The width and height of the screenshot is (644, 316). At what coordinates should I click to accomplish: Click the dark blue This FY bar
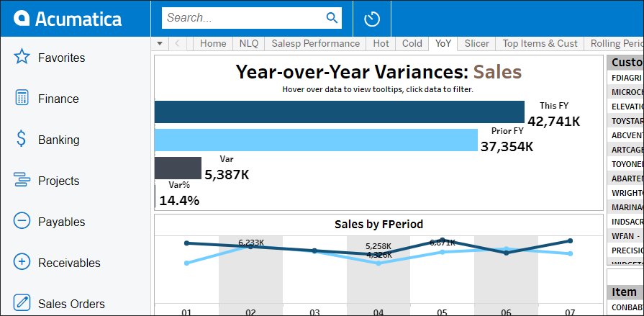pos(339,112)
